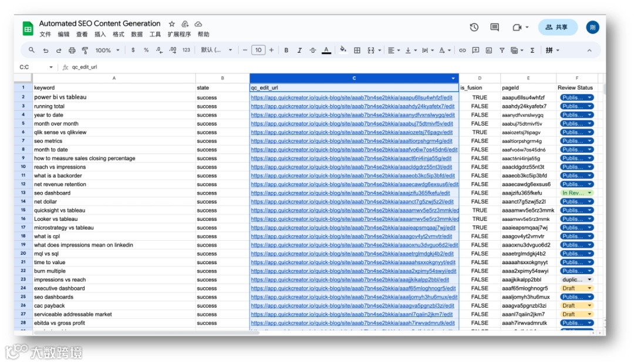Viewport: 634px width, 364px height.
Task: Select the column A header
Action: point(114,78)
